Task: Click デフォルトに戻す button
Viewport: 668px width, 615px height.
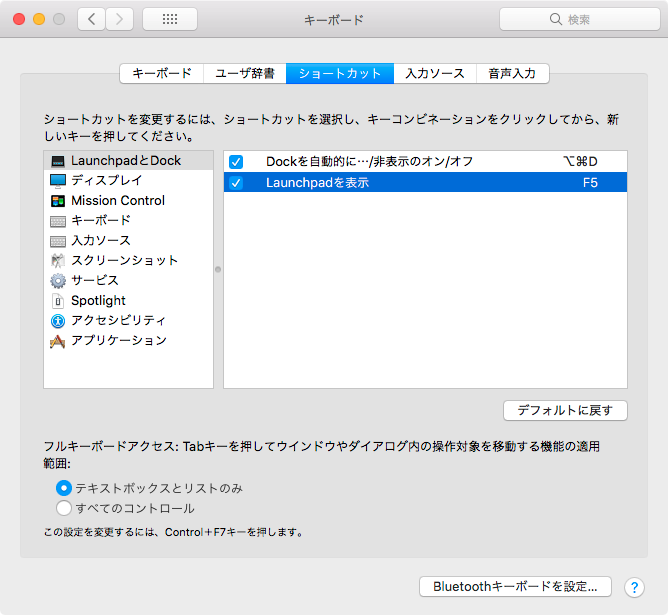Action: pos(565,410)
